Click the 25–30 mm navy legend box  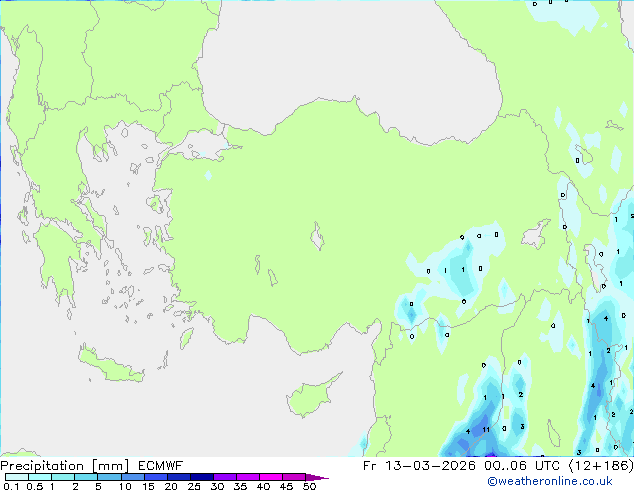coord(201,477)
